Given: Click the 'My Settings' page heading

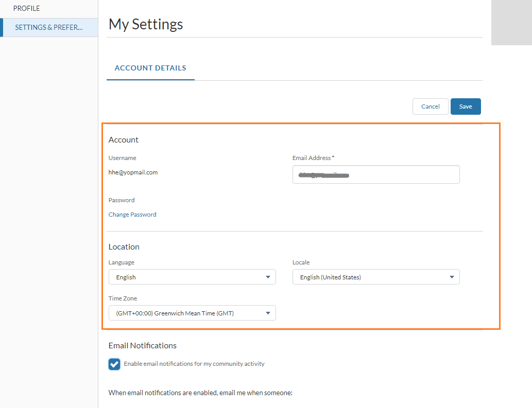Looking at the screenshot, I should coord(146,24).
